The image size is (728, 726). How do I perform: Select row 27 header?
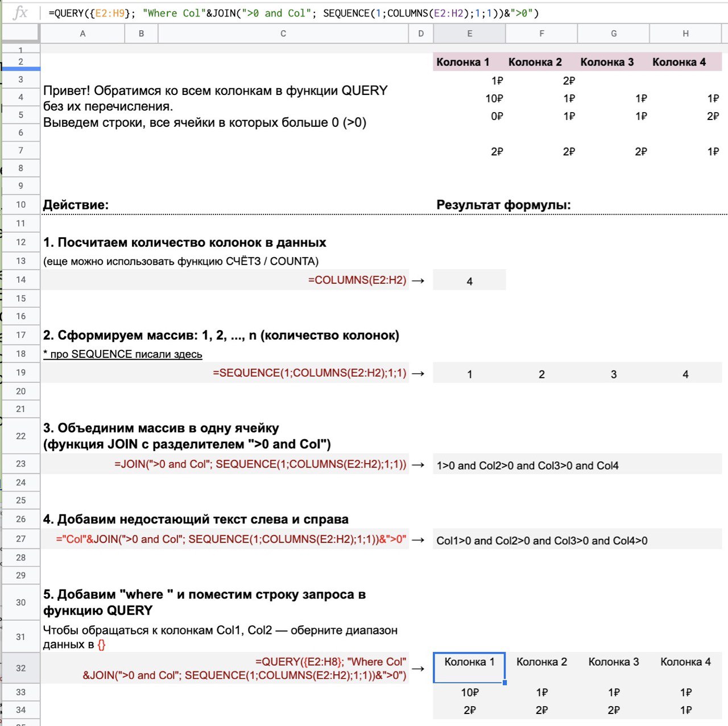pos(21,539)
